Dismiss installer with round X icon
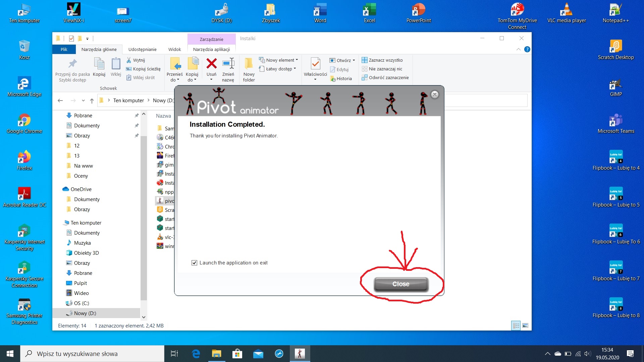 (435, 95)
